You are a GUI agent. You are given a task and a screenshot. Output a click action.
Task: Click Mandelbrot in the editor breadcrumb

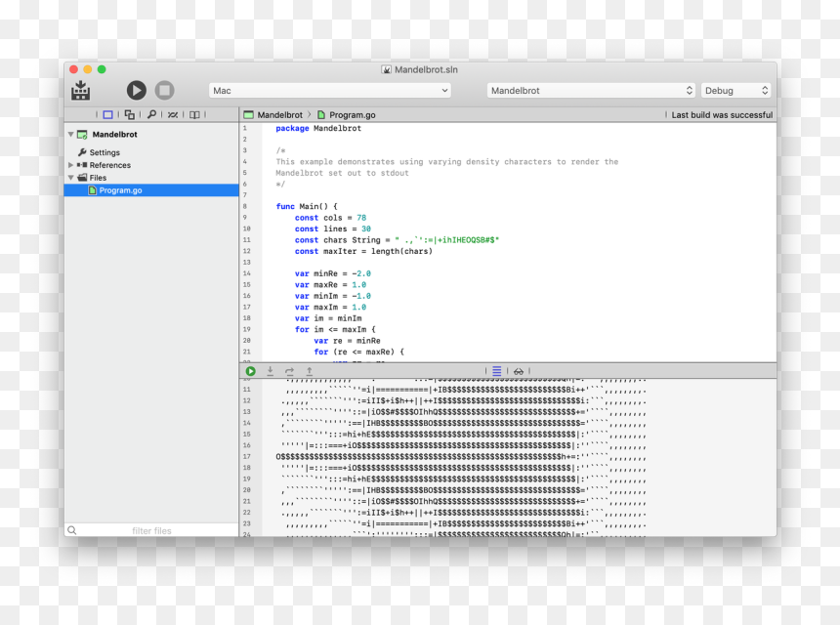pos(279,114)
